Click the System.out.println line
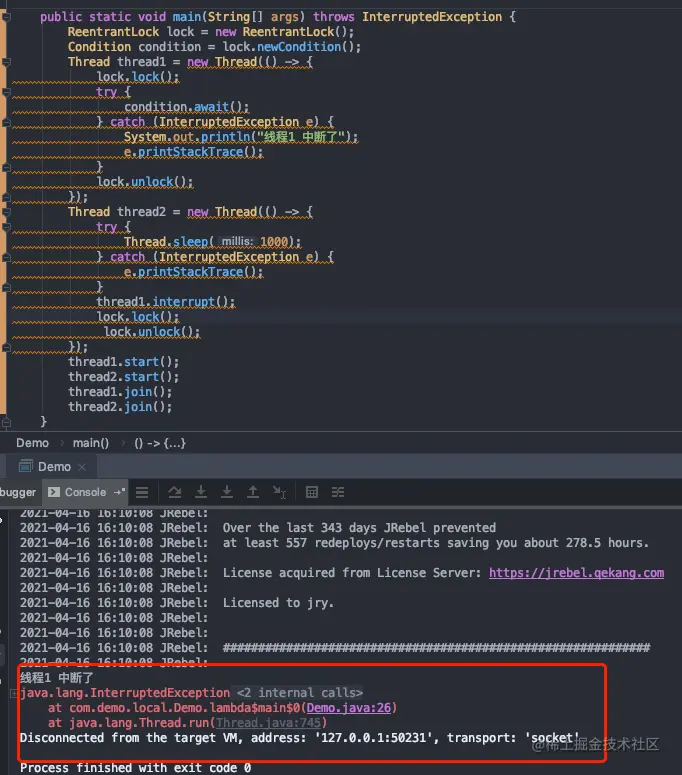 point(241,137)
